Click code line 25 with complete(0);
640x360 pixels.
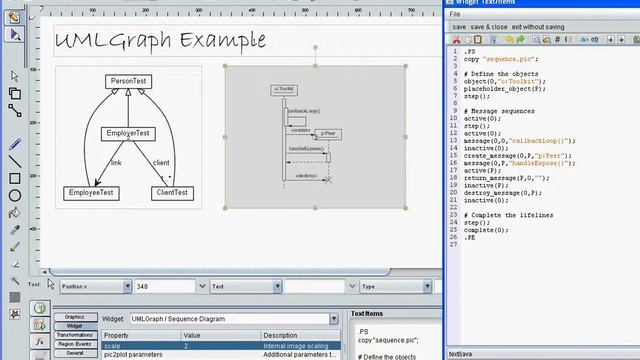(x=486, y=230)
